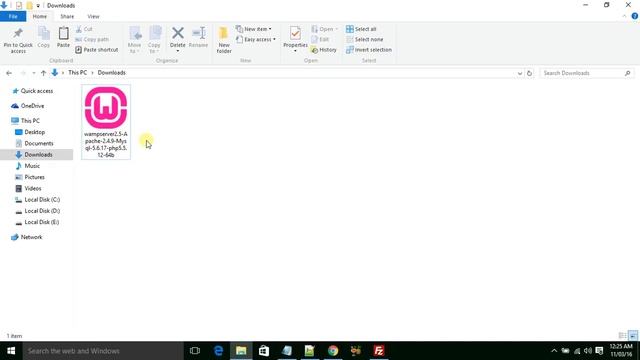Image resolution: width=640 pixels, height=360 pixels.
Task: Select the wampserver2.5 installer file
Action: click(x=106, y=122)
